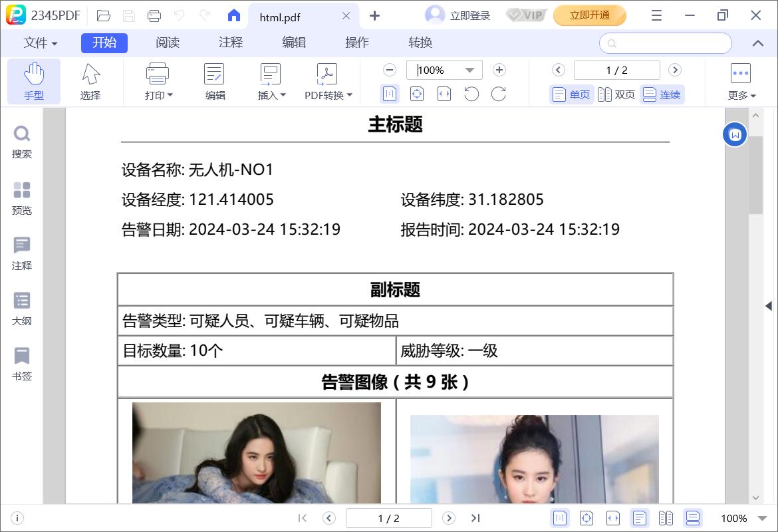Rotate the page counterclockwise
Viewport: 778px width, 532px height.
[x=471, y=94]
